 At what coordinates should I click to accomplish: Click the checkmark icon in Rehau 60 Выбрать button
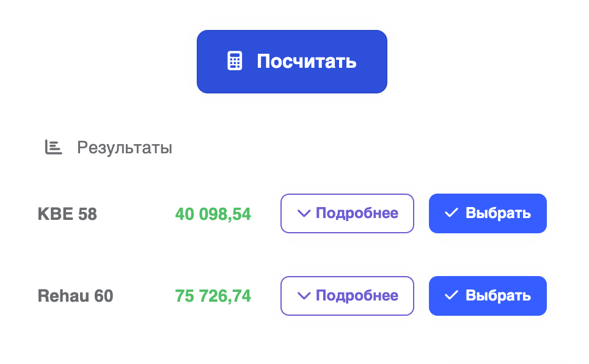coord(450,296)
